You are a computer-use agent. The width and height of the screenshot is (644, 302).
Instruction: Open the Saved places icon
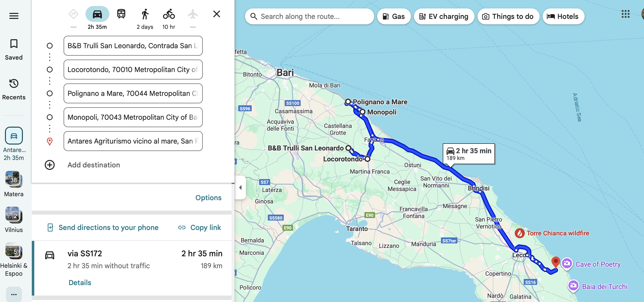click(14, 44)
